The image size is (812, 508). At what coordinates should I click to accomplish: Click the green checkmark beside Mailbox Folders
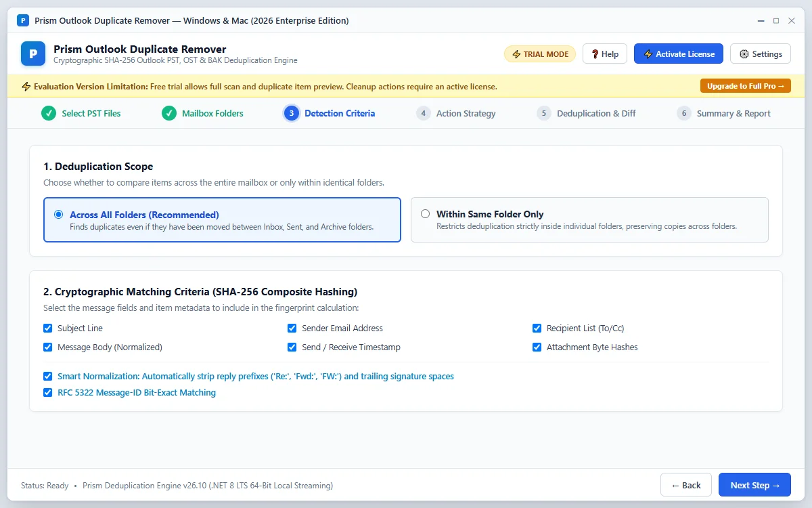point(169,113)
